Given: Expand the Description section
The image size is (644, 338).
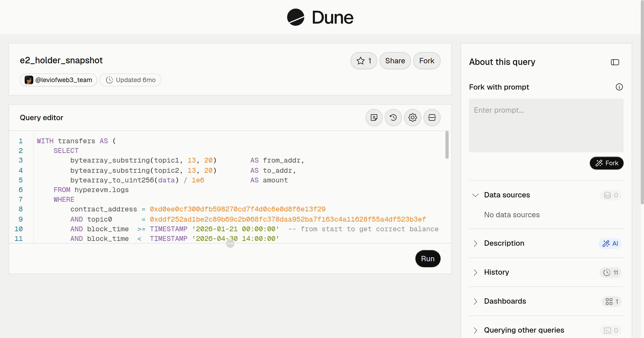Looking at the screenshot, I should coord(475,243).
